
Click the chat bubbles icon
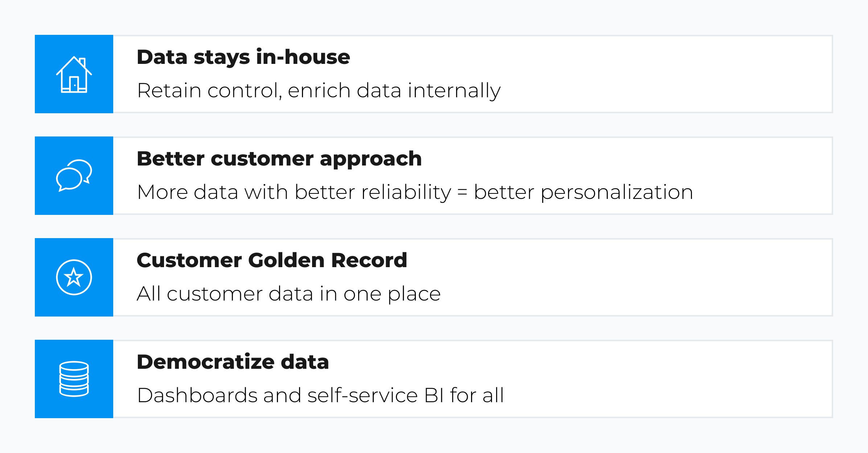click(x=74, y=175)
